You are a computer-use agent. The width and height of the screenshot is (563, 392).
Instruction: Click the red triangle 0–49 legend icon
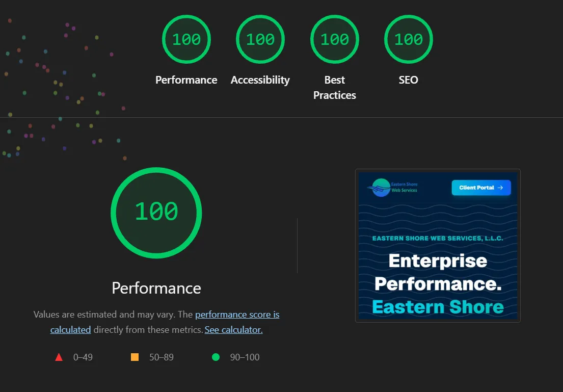tap(59, 357)
